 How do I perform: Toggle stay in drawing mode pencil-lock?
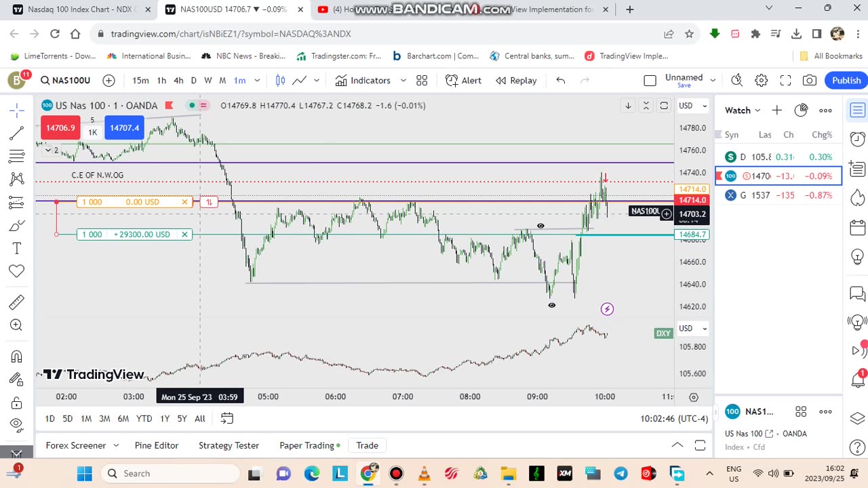coord(17,380)
